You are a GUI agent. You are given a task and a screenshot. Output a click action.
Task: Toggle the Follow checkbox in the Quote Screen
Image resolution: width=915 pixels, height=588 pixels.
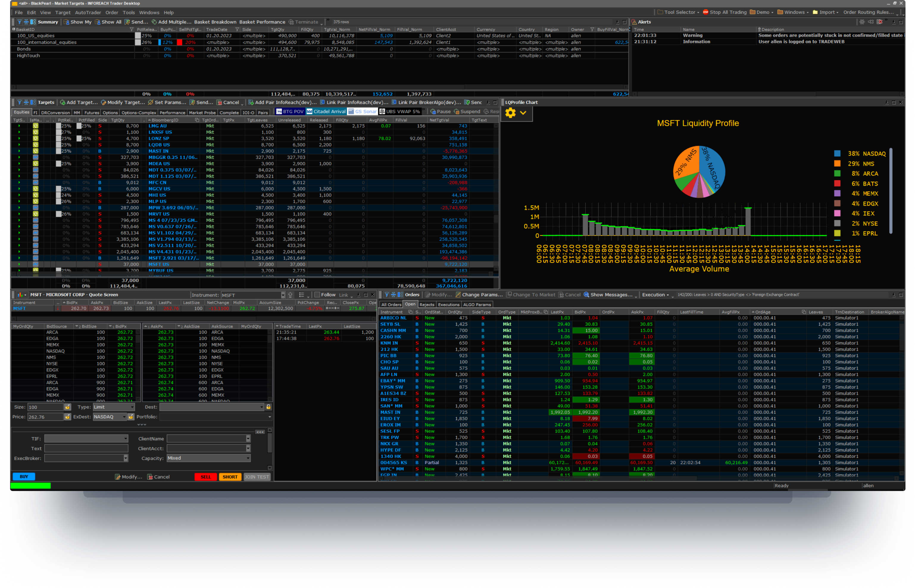tap(317, 294)
